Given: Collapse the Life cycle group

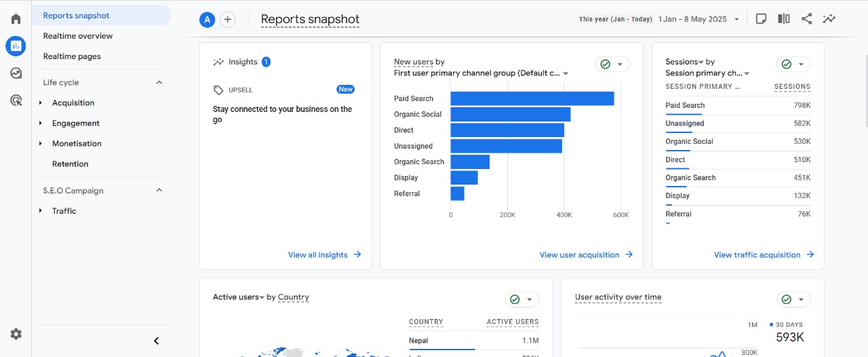Looking at the screenshot, I should pos(159,83).
